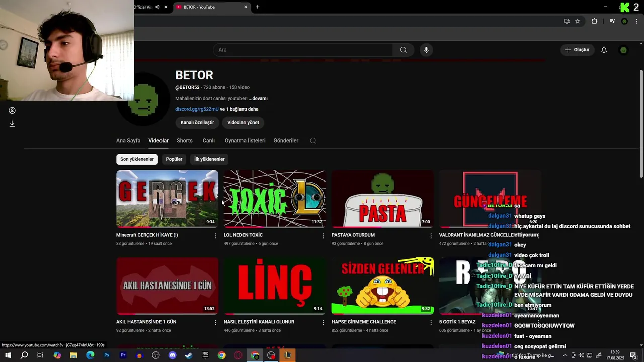Open Minecraft GERÇEK HİKAYE thumbnail

(x=167, y=199)
